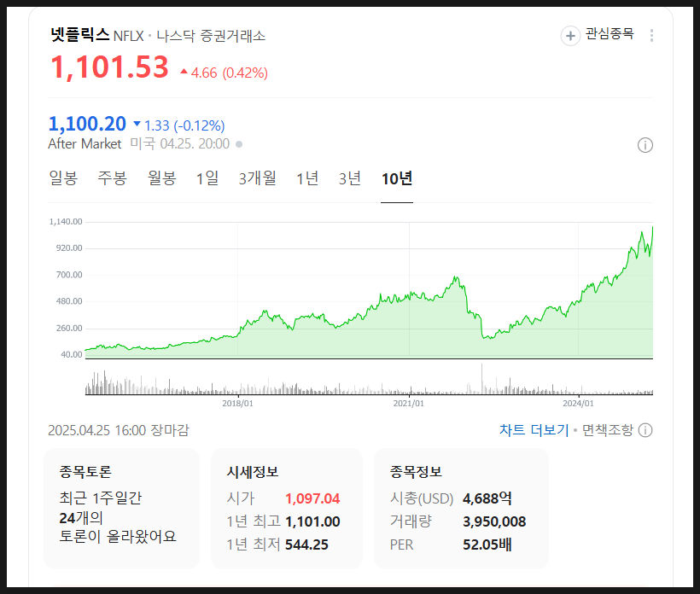Click the 1,140.00 y-axis label
Image resolution: width=700 pixels, height=594 pixels.
click(66, 222)
